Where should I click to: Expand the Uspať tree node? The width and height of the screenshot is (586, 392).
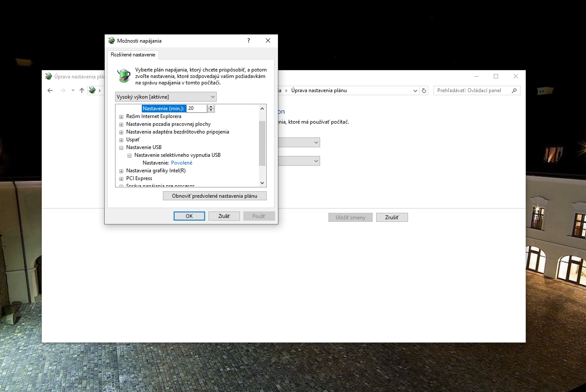point(121,140)
